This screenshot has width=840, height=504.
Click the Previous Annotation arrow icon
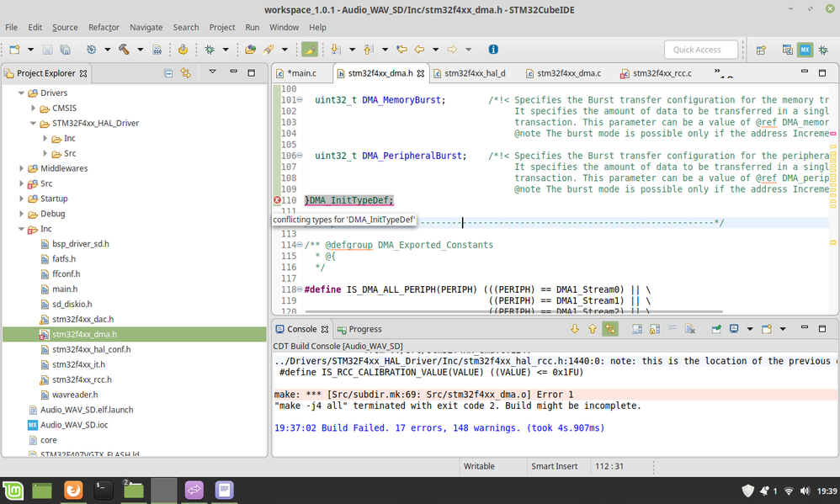(368, 50)
